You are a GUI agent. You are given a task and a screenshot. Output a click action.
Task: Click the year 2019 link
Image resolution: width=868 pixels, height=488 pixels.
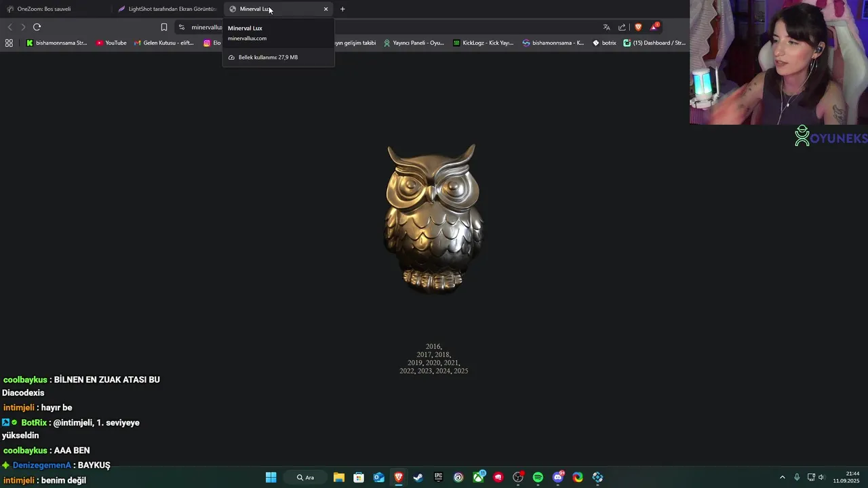coord(415,363)
